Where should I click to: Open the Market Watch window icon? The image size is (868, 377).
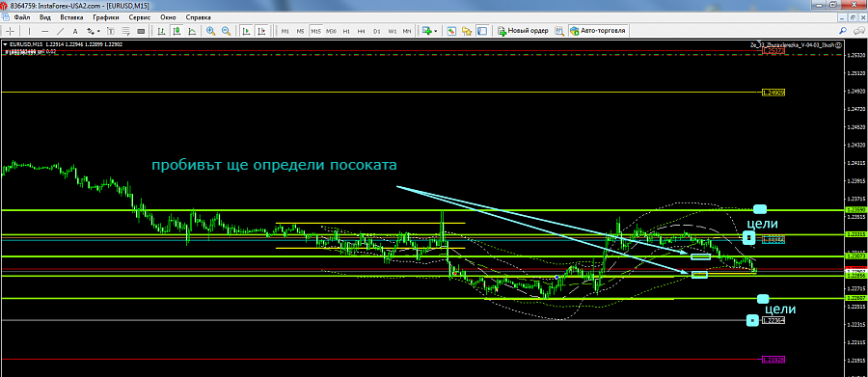451,31
